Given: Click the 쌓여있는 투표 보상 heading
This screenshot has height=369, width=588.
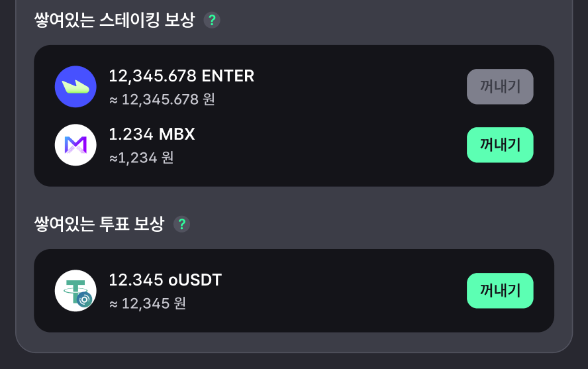Looking at the screenshot, I should coord(99,225).
